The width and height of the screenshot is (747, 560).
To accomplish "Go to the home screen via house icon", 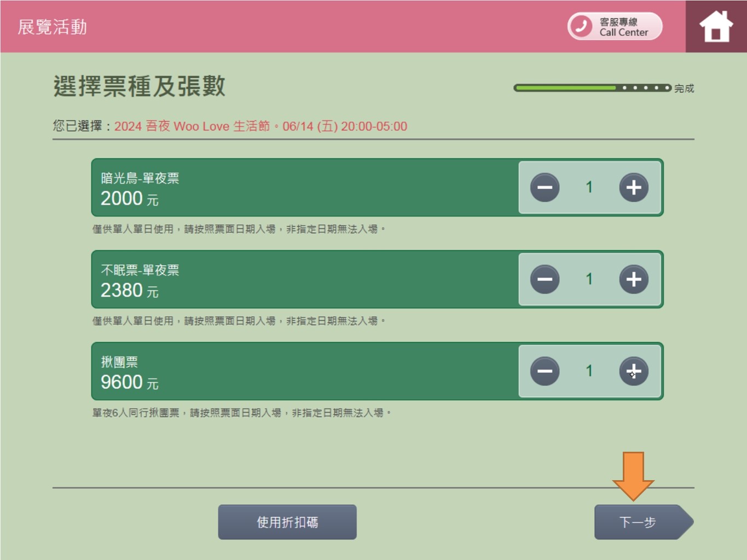I will click(x=716, y=27).
